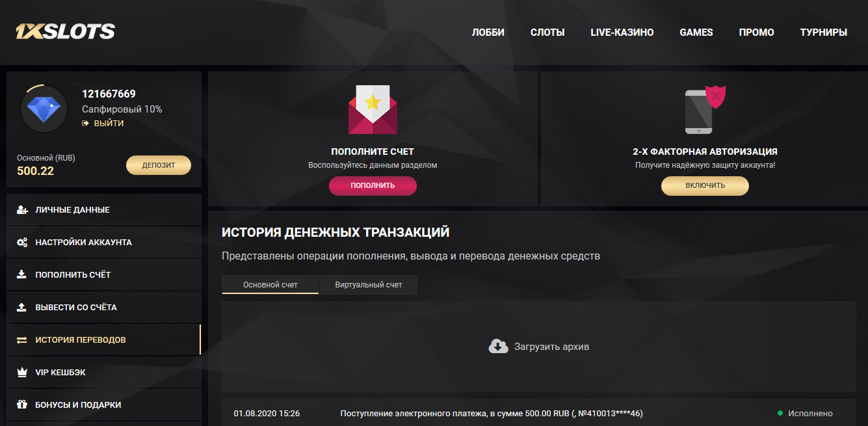Click ВКЛЮЧИТЬ for two-factor authorization

click(x=705, y=185)
